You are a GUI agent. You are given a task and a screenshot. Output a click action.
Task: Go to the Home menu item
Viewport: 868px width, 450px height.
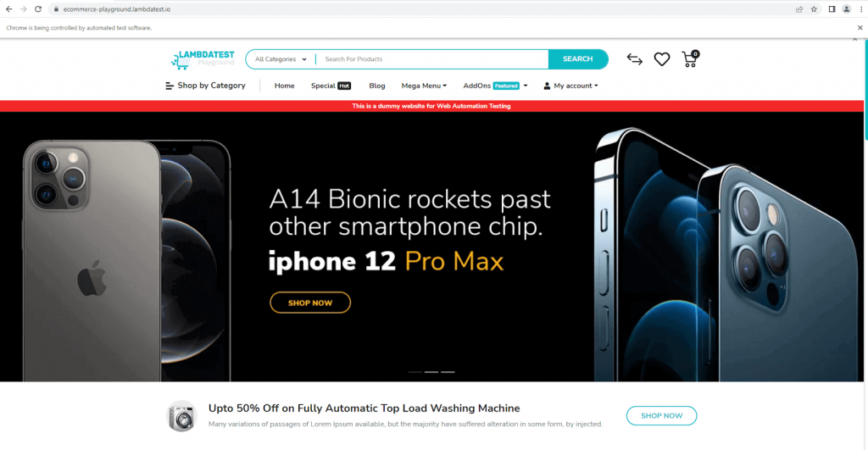click(285, 86)
